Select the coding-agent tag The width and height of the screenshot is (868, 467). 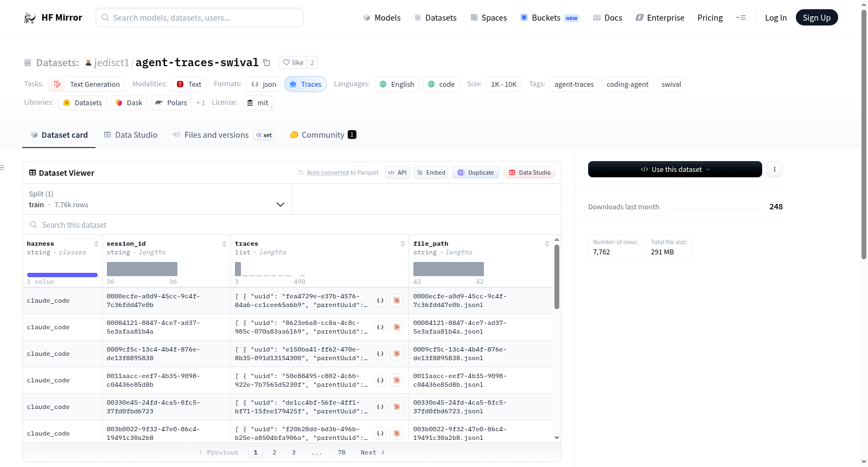[x=627, y=84]
